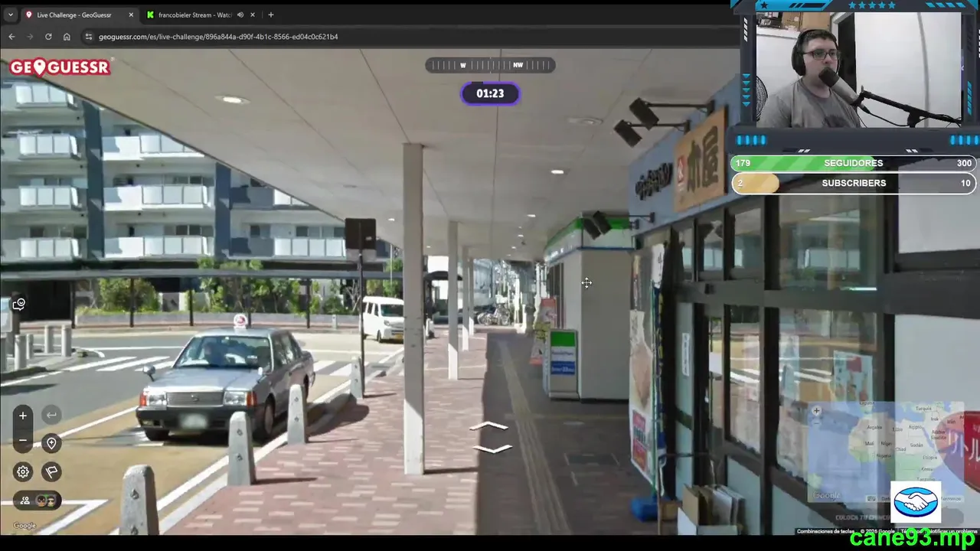The height and width of the screenshot is (551, 980).
Task: Go to the browser home page
Action: [x=67, y=37]
